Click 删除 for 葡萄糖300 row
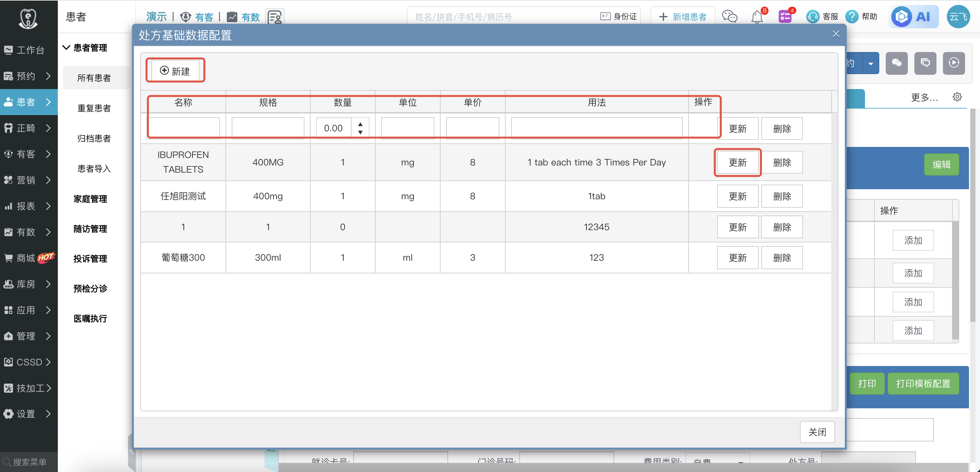The width and height of the screenshot is (980, 472). tap(782, 258)
